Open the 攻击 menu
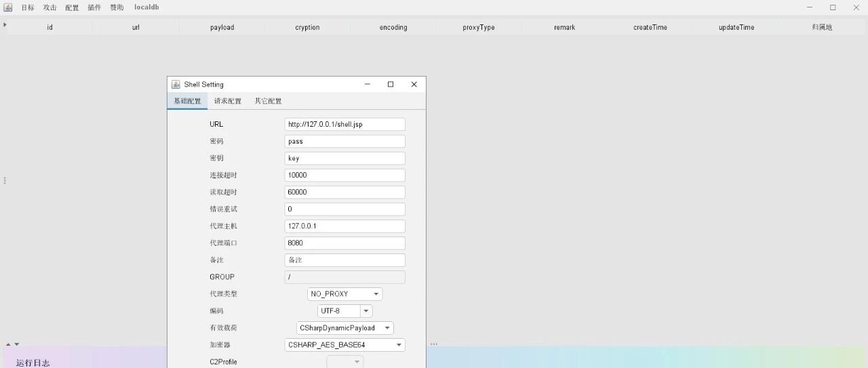Viewport: 868px width, 368px height. [x=50, y=7]
